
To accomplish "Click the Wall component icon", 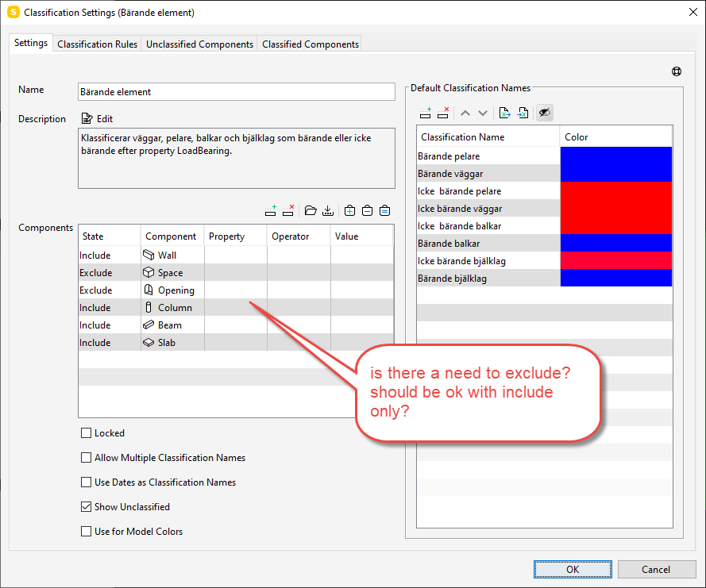I will pos(149,255).
